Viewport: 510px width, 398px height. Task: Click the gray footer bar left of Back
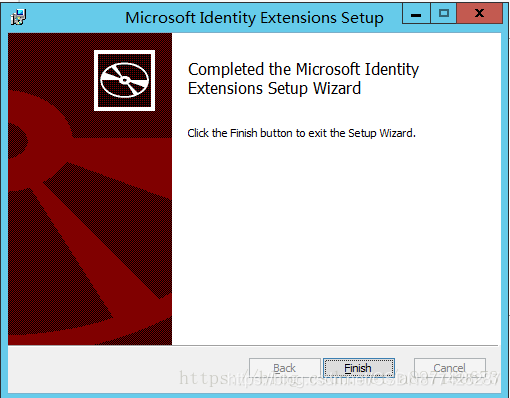(128, 368)
